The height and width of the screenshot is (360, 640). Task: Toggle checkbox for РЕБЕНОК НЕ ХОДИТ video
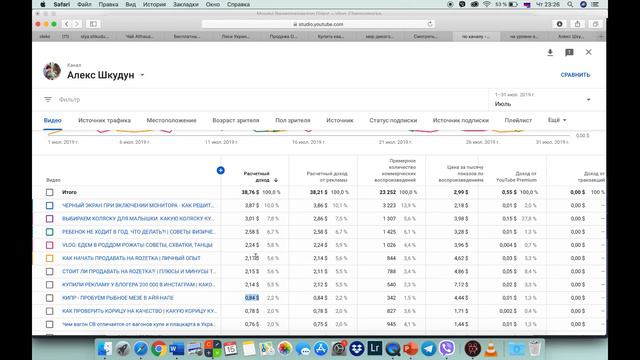click(49, 232)
